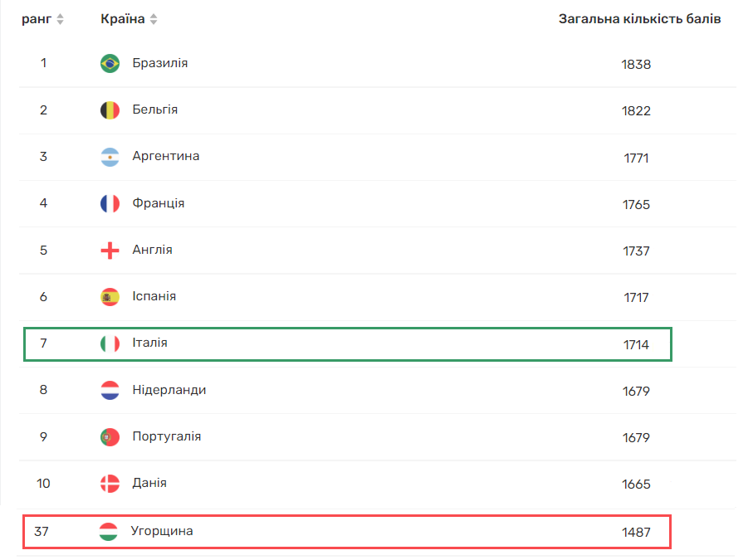Open the Бразилія country link
Image resolution: width=753 pixels, height=560 pixels.
coord(159,63)
